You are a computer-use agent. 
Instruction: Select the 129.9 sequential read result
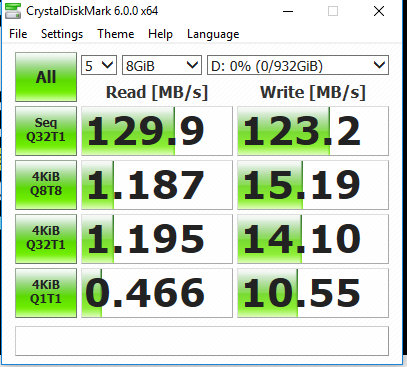tap(157, 131)
